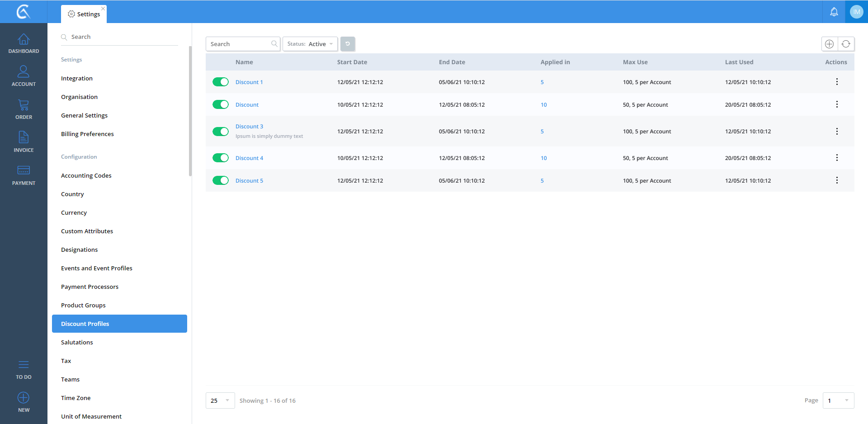The image size is (868, 424).
Task: Select Discount Profiles in settings menu
Action: tap(119, 324)
